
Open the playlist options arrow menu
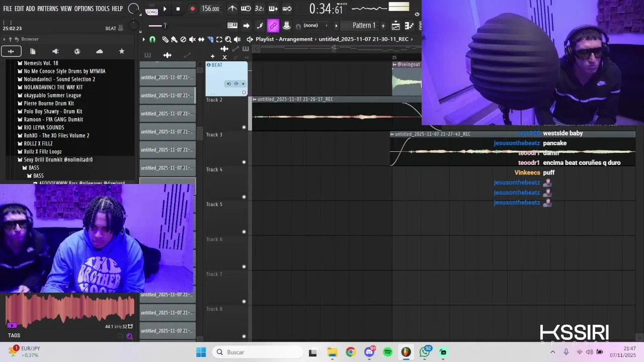point(143,39)
